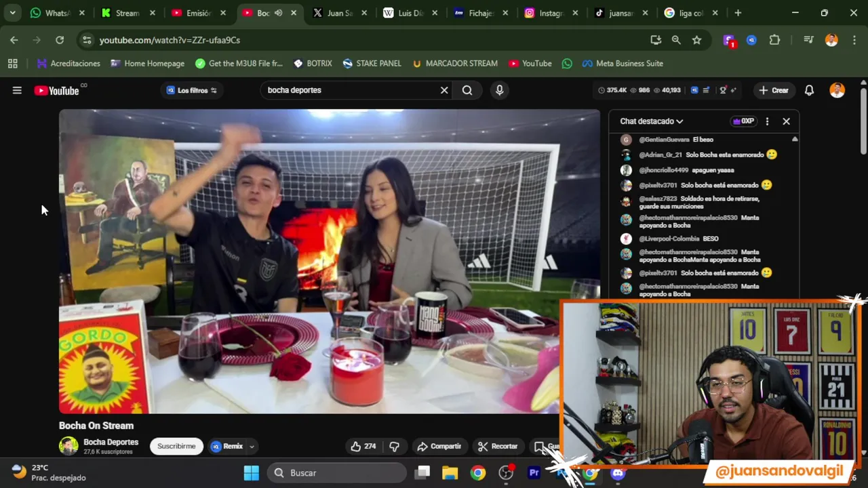Switch to the Luis Díaz Wikipedia tab
The image size is (868, 488).
click(x=409, y=13)
